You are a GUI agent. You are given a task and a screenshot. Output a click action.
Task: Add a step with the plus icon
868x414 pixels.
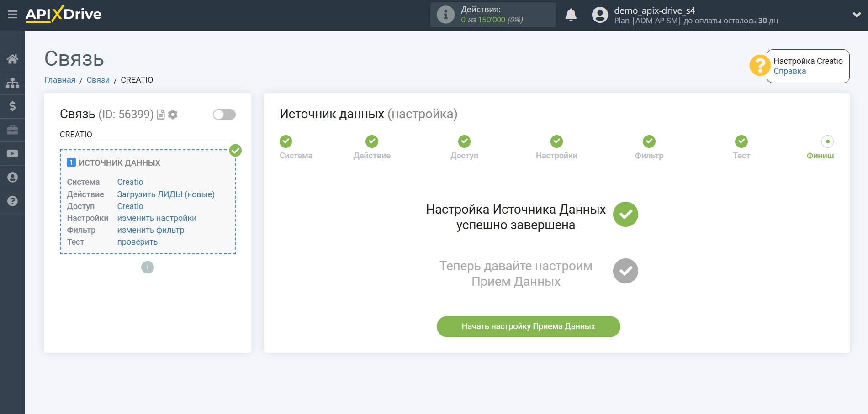coord(147,267)
